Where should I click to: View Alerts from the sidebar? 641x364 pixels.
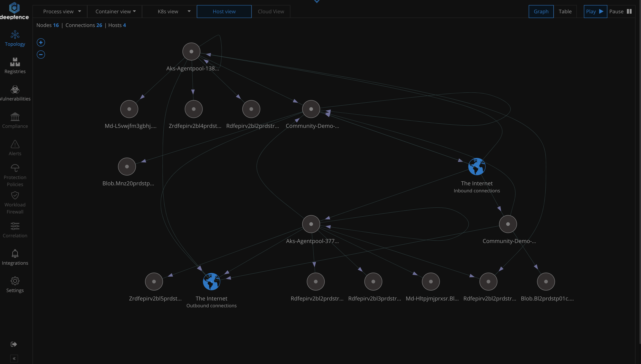(x=15, y=148)
